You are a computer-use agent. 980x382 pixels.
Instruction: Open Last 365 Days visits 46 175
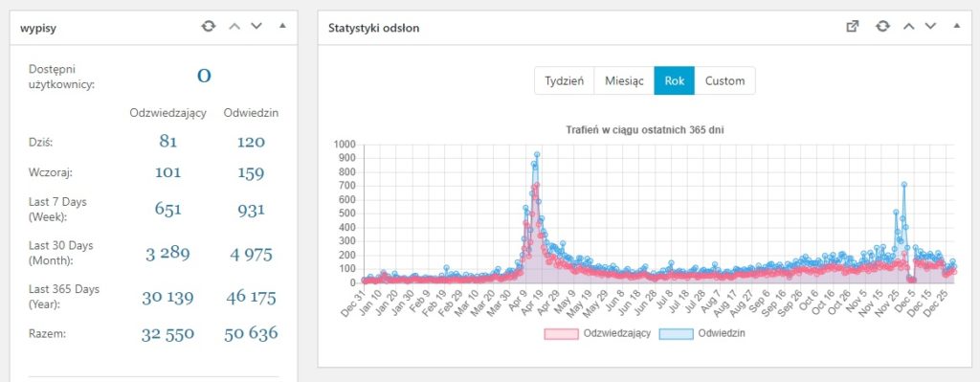point(252,297)
